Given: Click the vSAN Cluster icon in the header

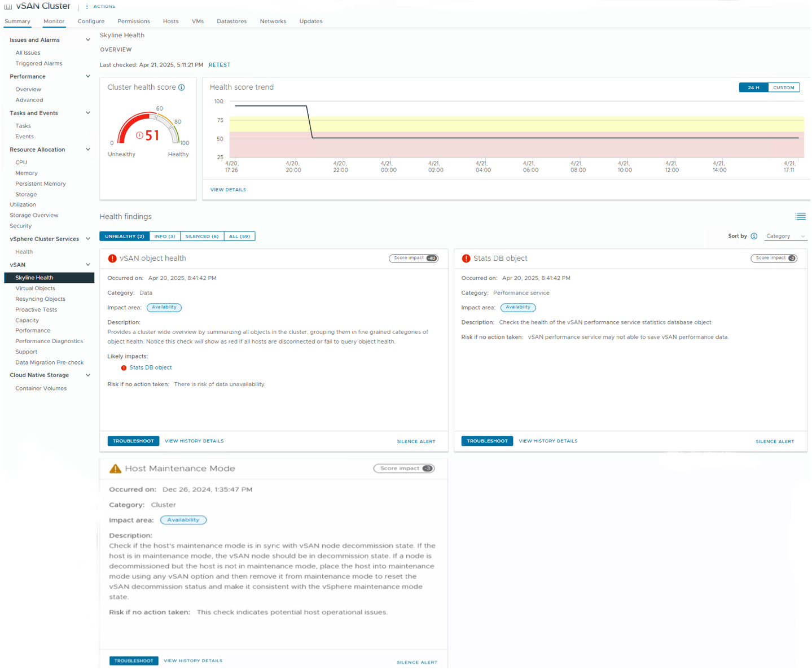Looking at the screenshot, I should (8, 7).
